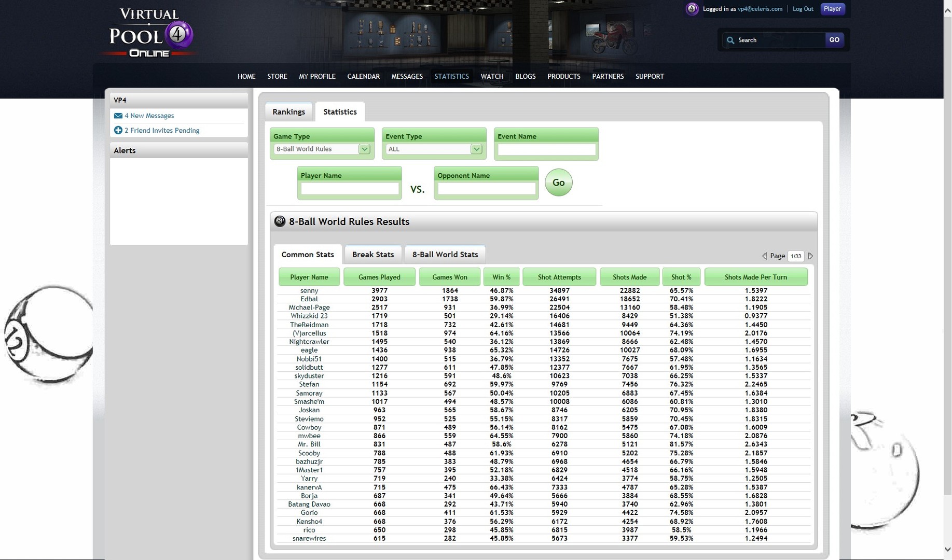Screen dimensions: 952x560
Task: Switch to the Rankings tab
Action: point(288,111)
